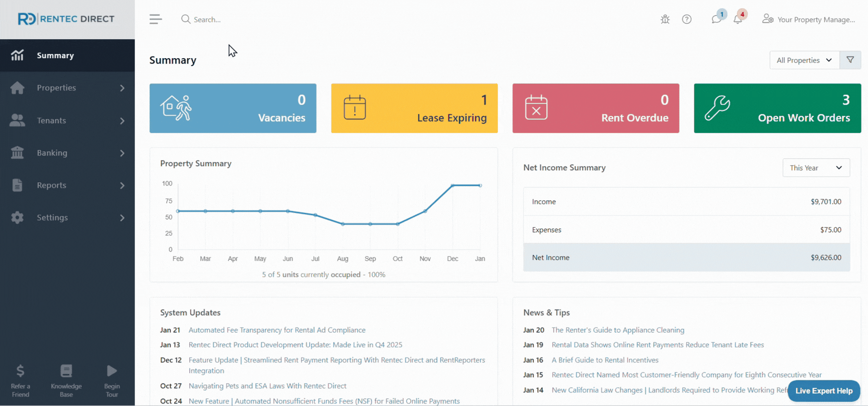Viewport: 868px width, 406px height.
Task: Click the Begin Tour play icon
Action: point(112,370)
